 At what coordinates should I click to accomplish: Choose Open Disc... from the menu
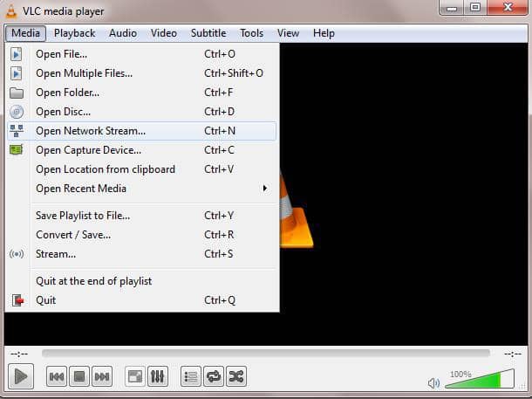(141, 112)
